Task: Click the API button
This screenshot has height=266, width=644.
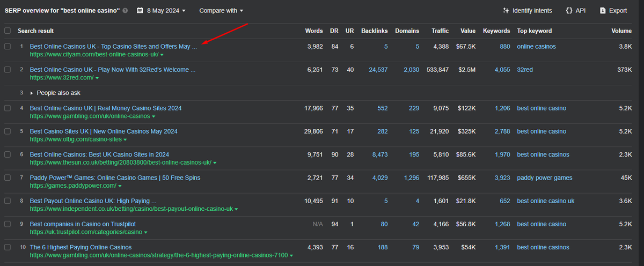Action: pos(576,11)
